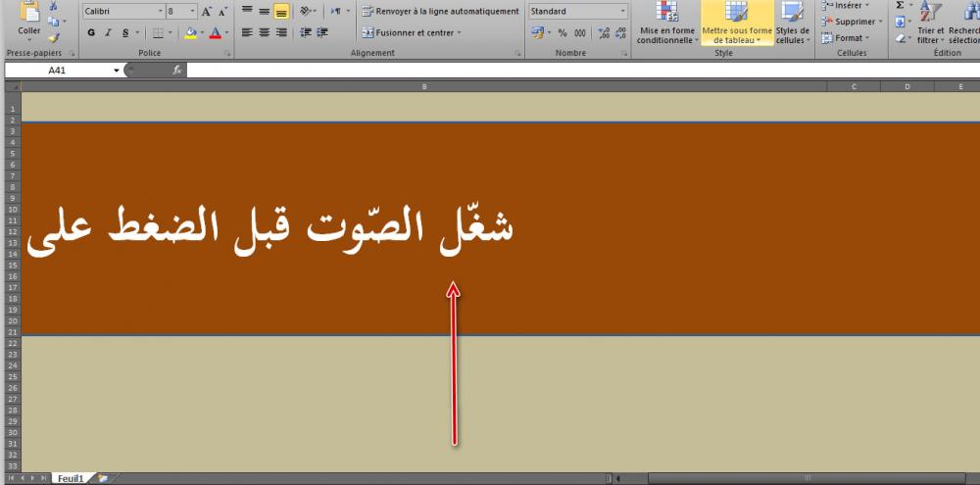Click inside the formula bar

(x=582, y=71)
